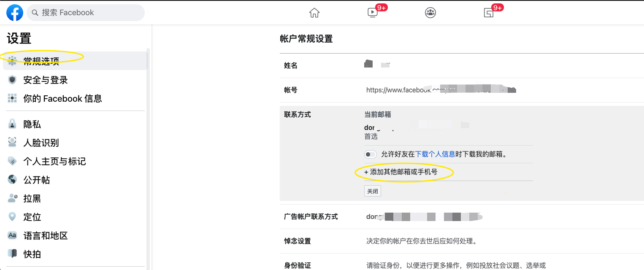Open 快拍 settings
This screenshot has height=270, width=644.
(76, 254)
